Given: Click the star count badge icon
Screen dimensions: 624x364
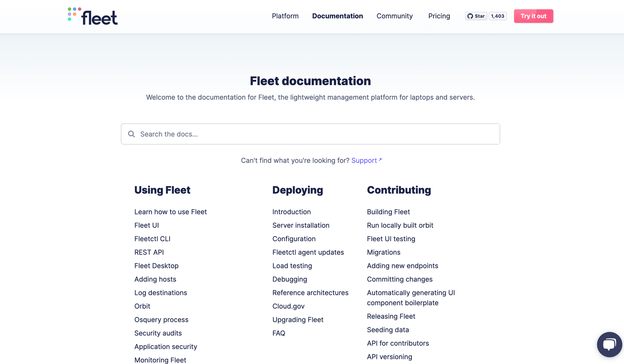Looking at the screenshot, I should [497, 16].
